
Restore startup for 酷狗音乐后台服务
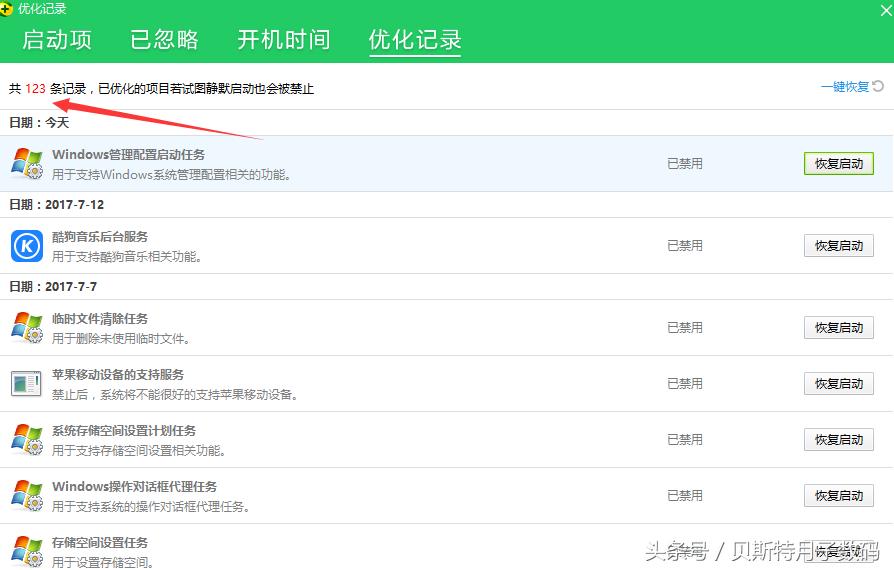839,246
